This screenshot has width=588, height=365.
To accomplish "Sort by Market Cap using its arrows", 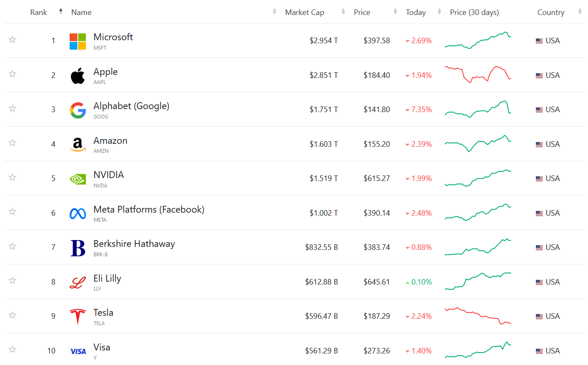I will point(343,12).
